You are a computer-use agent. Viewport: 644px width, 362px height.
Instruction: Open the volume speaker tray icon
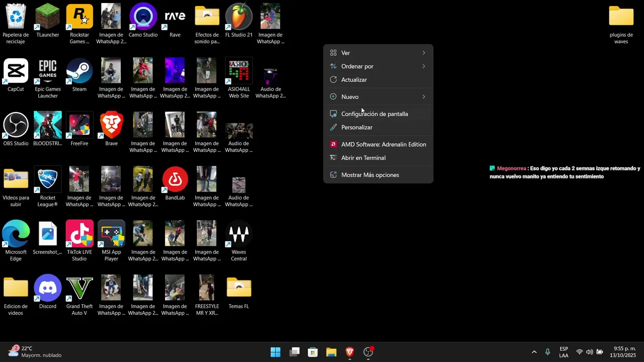pos(590,352)
